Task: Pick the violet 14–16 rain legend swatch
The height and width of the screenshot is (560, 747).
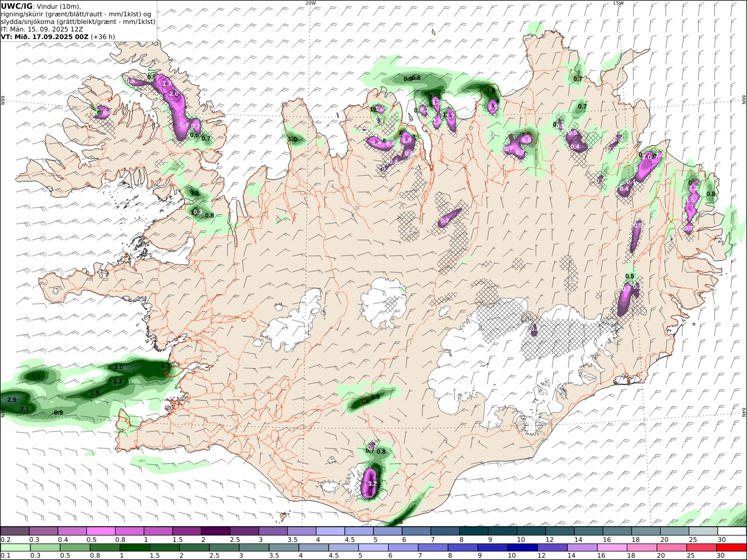Action: pos(582,548)
